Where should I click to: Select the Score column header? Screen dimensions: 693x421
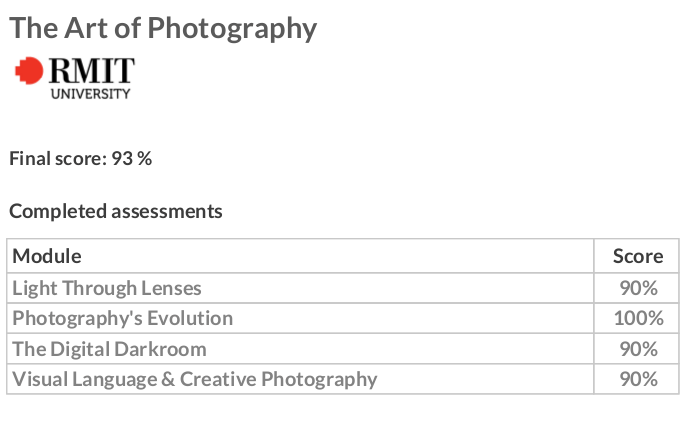637,256
